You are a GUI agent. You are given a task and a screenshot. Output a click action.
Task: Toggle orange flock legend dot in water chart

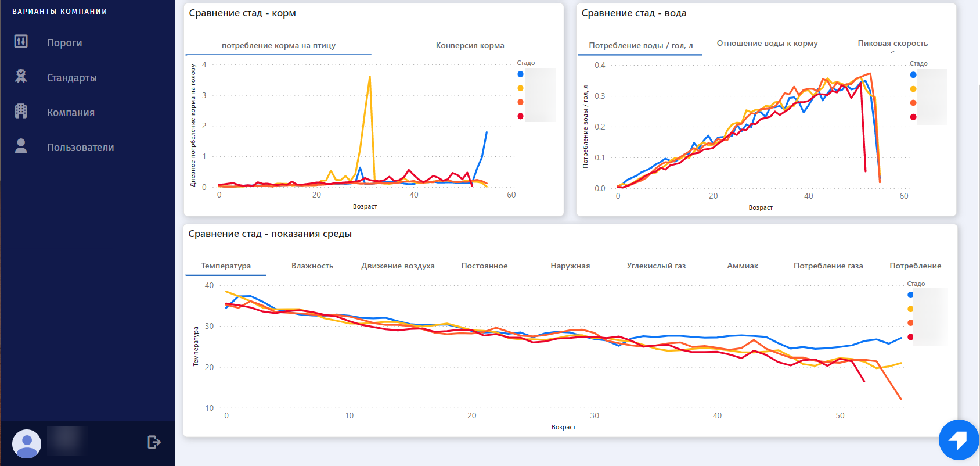coord(913,103)
